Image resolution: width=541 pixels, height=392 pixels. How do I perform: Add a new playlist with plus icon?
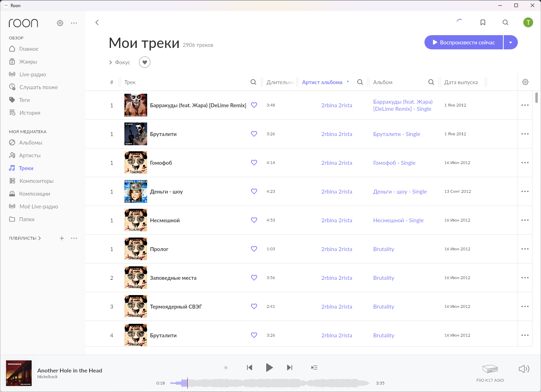pyautogui.click(x=62, y=238)
